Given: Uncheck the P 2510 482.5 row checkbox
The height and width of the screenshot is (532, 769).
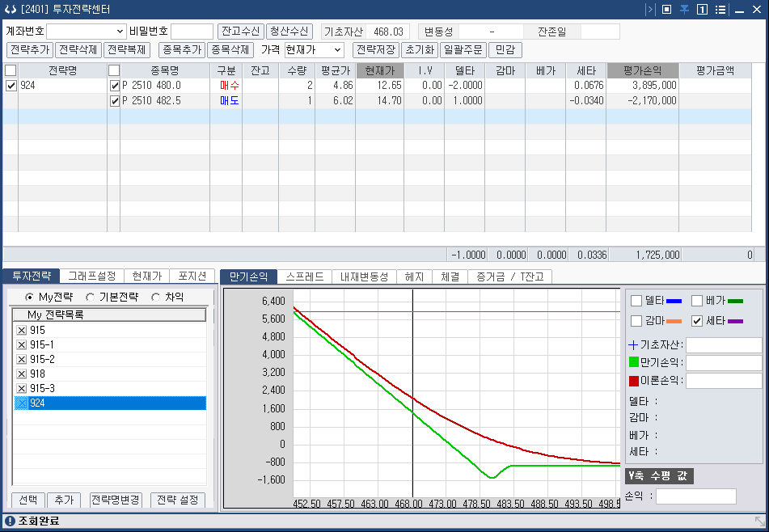Looking at the screenshot, I should coord(114,101).
